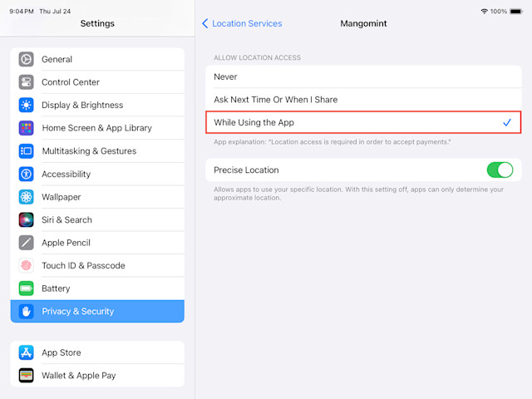Image resolution: width=532 pixels, height=399 pixels.
Task: Open Control Center settings
Action: [x=97, y=82]
